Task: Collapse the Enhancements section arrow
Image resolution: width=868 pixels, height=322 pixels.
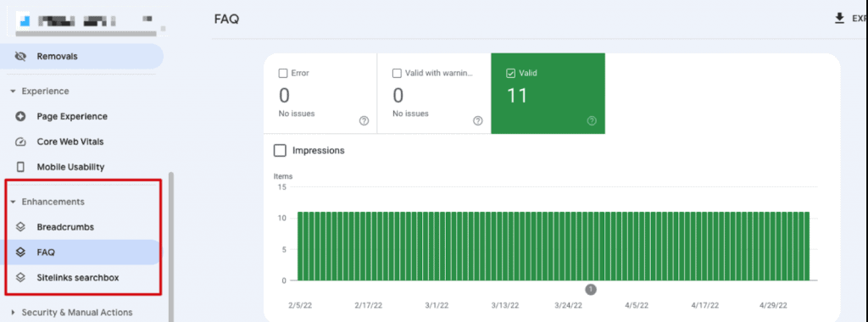Action: pos(14,202)
